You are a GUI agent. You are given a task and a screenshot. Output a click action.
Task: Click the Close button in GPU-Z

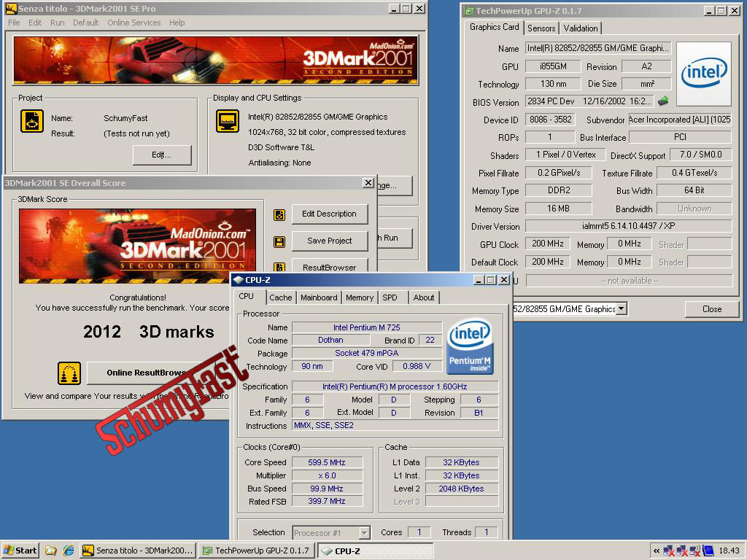712,309
